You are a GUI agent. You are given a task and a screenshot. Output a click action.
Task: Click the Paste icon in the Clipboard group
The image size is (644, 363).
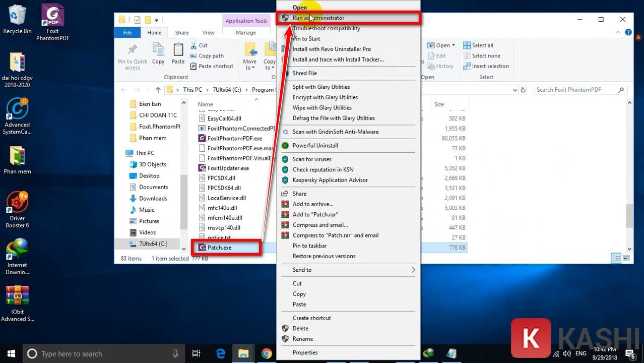pos(178,52)
